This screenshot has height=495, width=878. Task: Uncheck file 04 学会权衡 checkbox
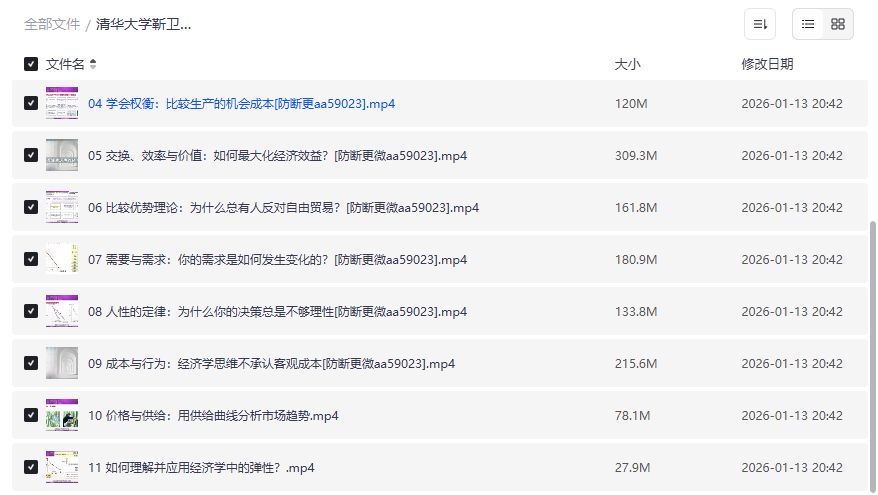pos(31,103)
